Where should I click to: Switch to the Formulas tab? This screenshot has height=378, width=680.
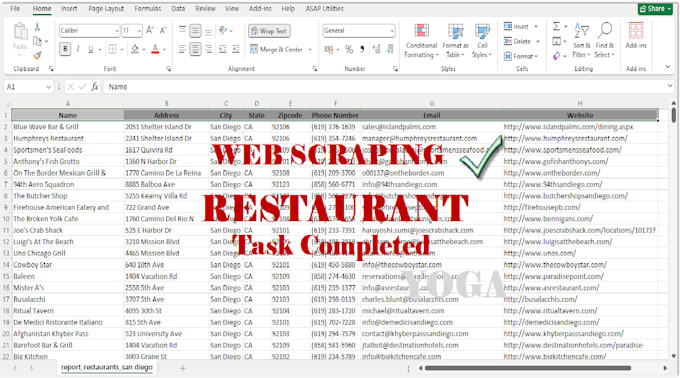[147, 8]
